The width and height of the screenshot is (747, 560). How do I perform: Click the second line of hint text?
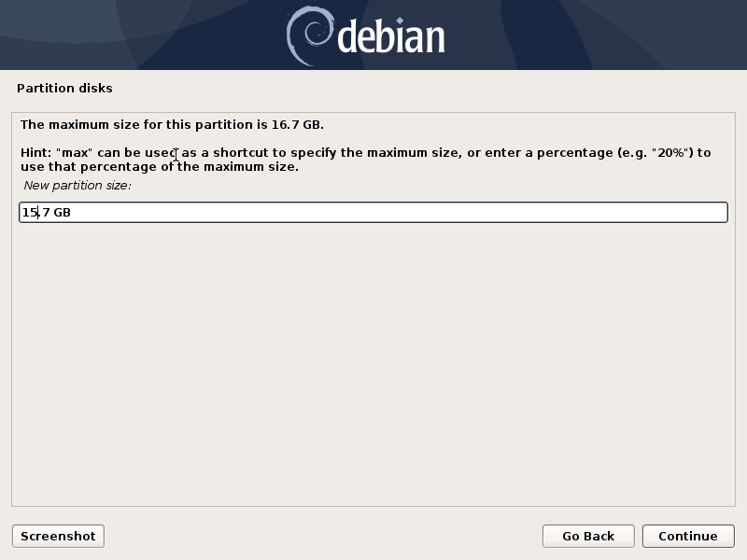(x=160, y=167)
